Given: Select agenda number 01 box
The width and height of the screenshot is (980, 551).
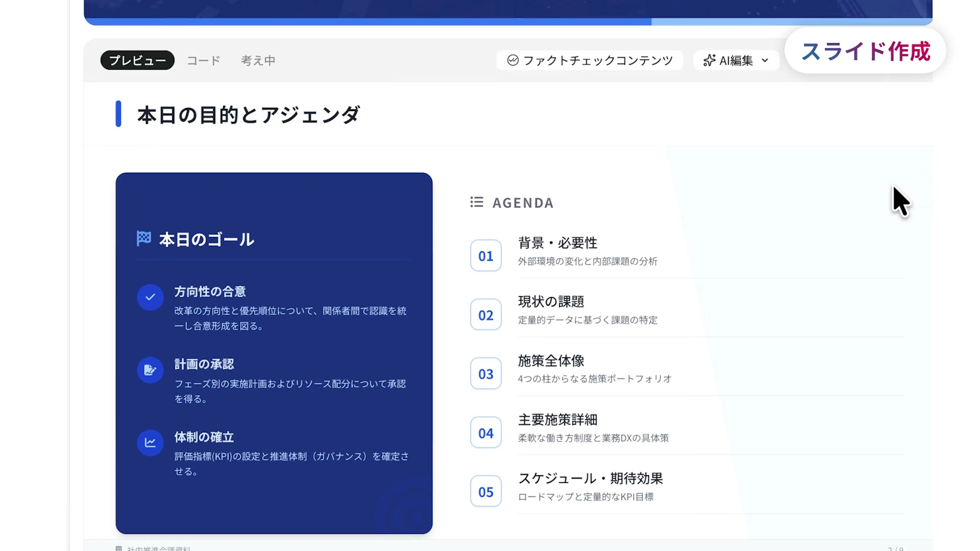Looking at the screenshot, I should tap(485, 256).
